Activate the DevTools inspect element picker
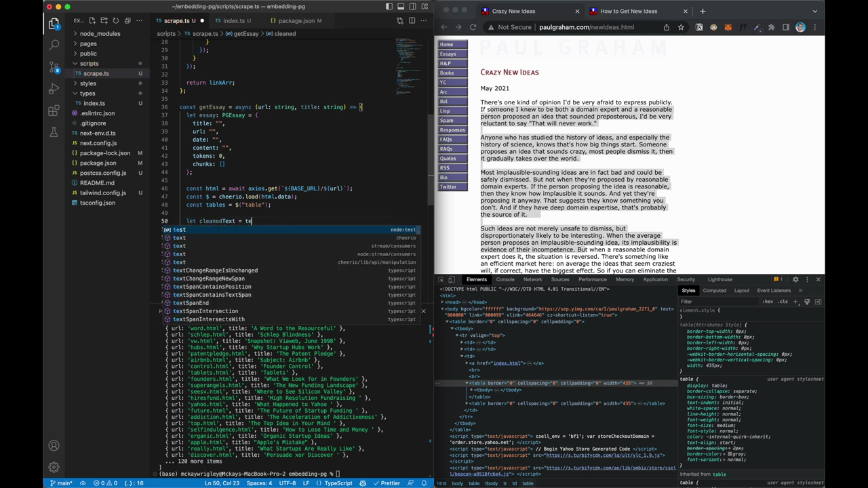Viewport: 868px width, 488px height. pos(441,279)
